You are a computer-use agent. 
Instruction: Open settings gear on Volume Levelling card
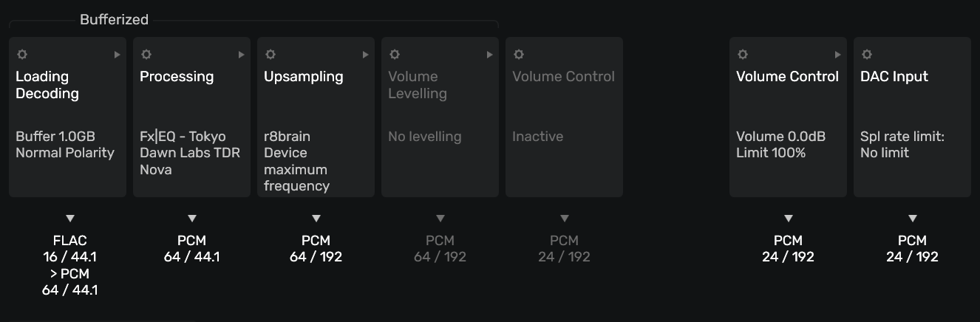(395, 55)
